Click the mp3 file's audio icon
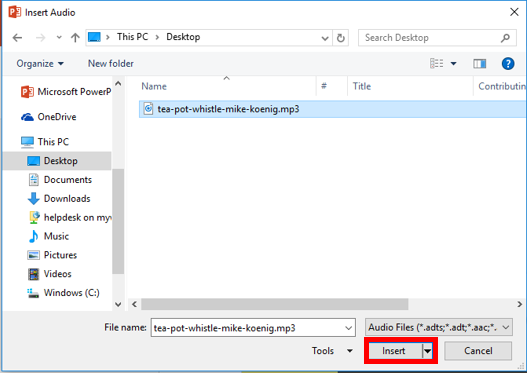 coord(148,109)
